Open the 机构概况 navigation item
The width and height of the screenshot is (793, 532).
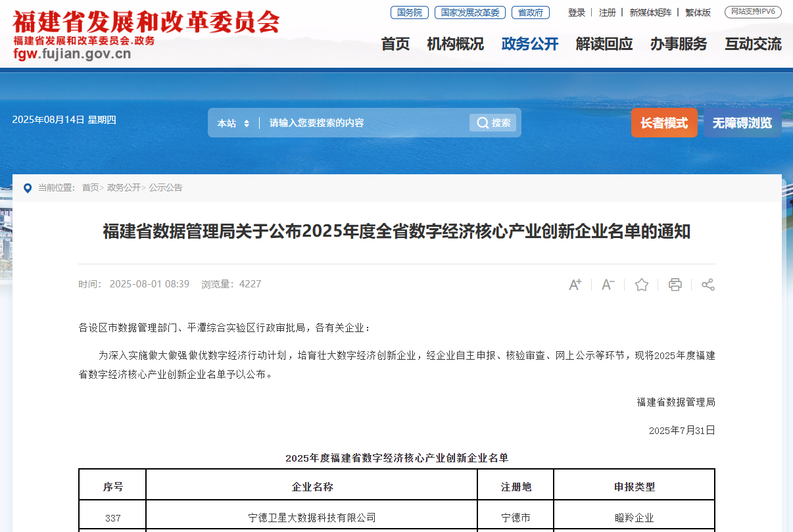(455, 44)
